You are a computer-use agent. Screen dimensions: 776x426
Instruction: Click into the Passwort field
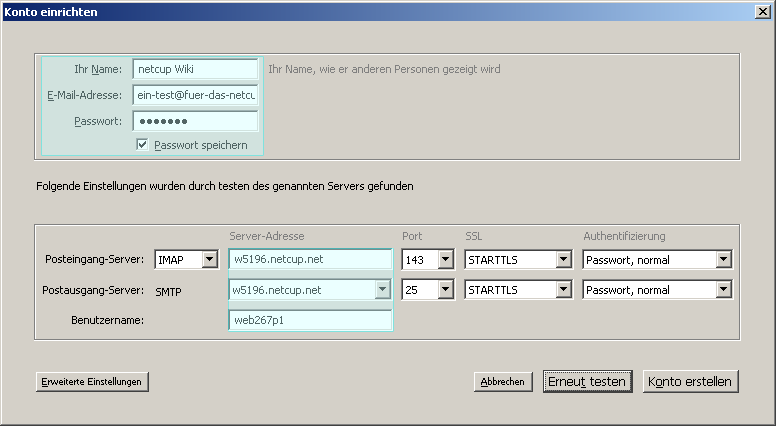coord(195,121)
